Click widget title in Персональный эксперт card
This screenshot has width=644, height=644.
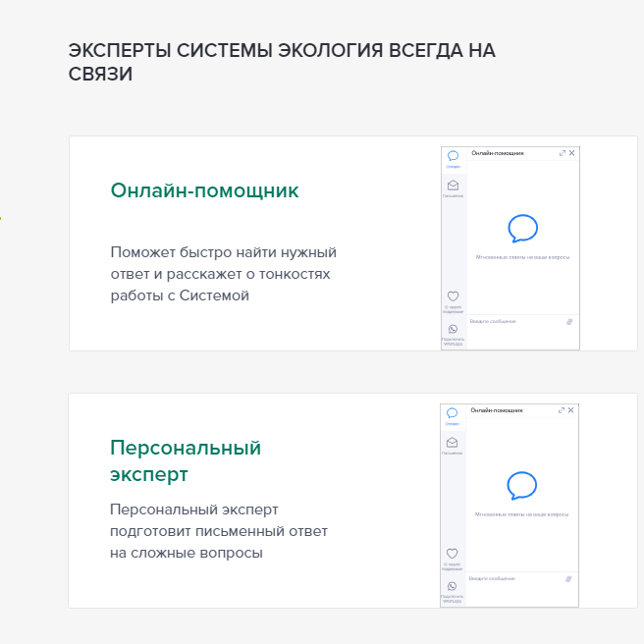[497, 410]
